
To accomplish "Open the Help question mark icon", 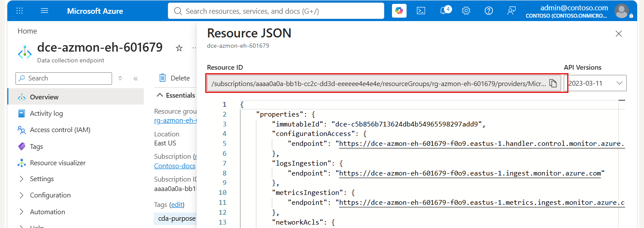I will [x=489, y=11].
